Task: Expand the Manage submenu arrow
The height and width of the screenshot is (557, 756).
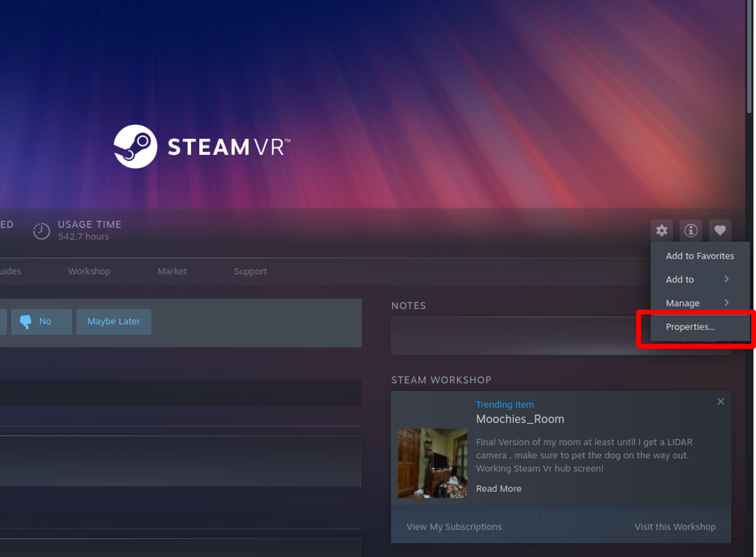Action: point(726,303)
